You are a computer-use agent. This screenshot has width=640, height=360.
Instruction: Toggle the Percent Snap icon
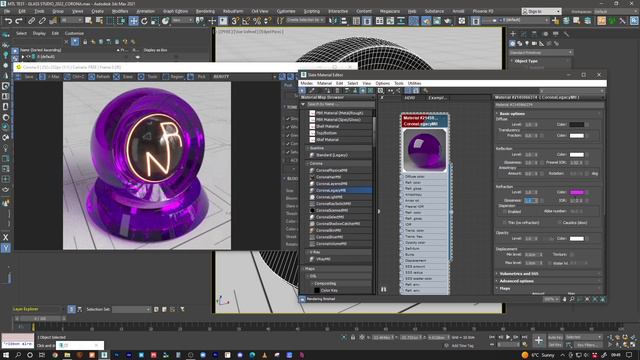pyautogui.click(x=257, y=21)
